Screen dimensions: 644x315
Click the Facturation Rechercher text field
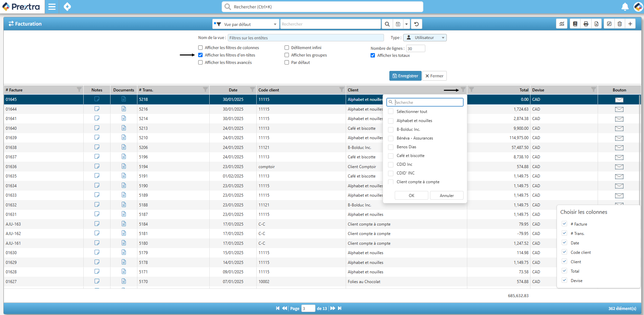click(x=331, y=24)
